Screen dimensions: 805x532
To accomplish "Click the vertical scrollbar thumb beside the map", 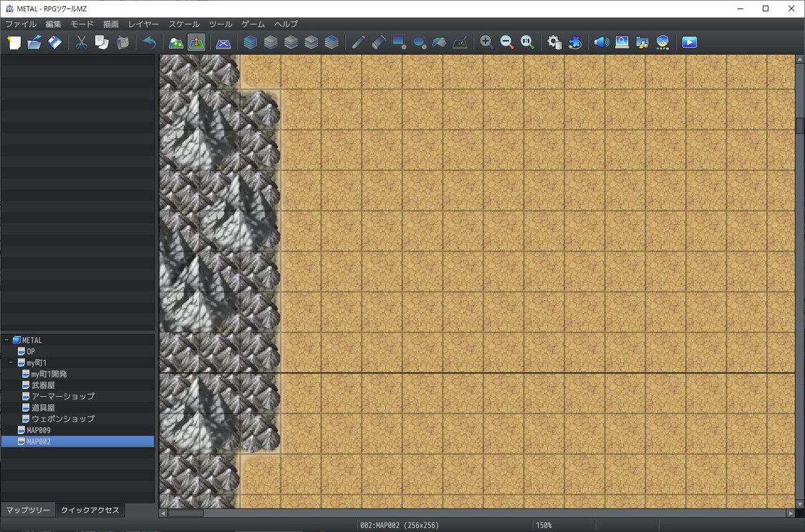I will coord(800,126).
